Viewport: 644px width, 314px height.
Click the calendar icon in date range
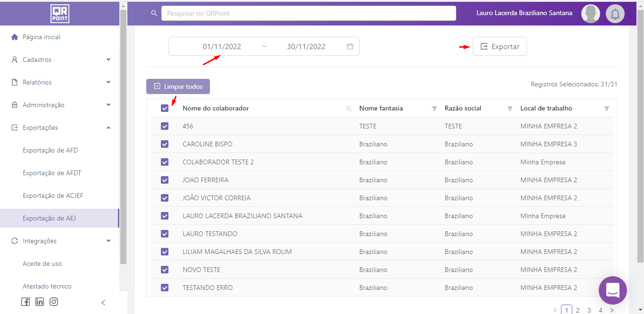coord(350,46)
